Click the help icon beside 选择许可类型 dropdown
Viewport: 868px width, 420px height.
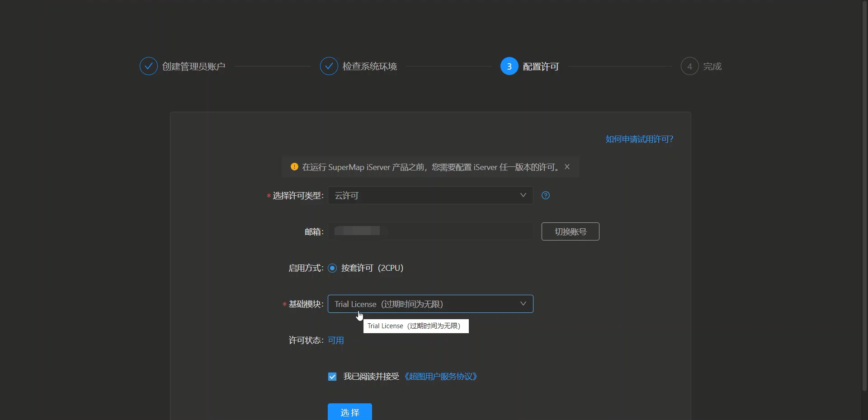(546, 195)
